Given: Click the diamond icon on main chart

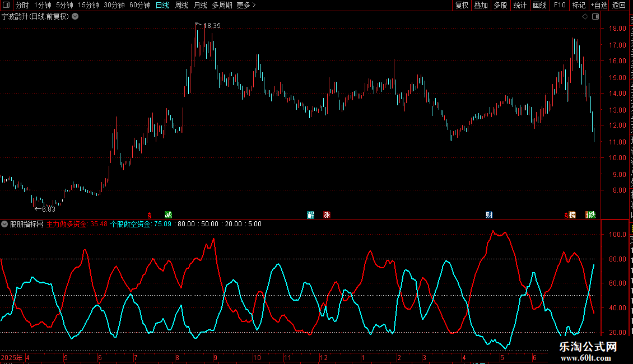Looking at the screenshot, I should (585, 17).
